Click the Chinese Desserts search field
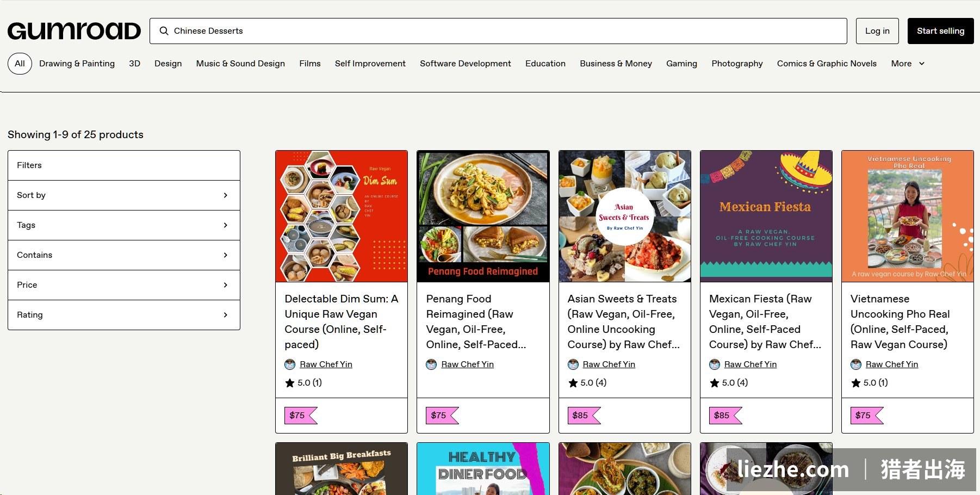This screenshot has width=980, height=495. [498, 31]
